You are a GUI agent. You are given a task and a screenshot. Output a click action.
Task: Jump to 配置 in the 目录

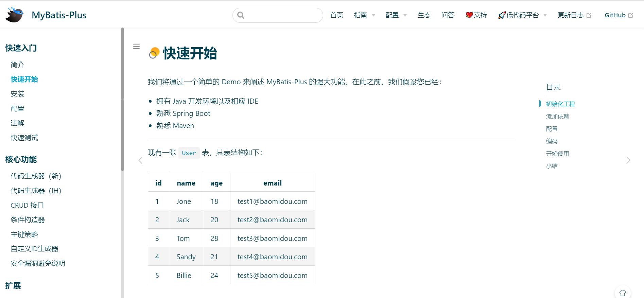pos(552,129)
